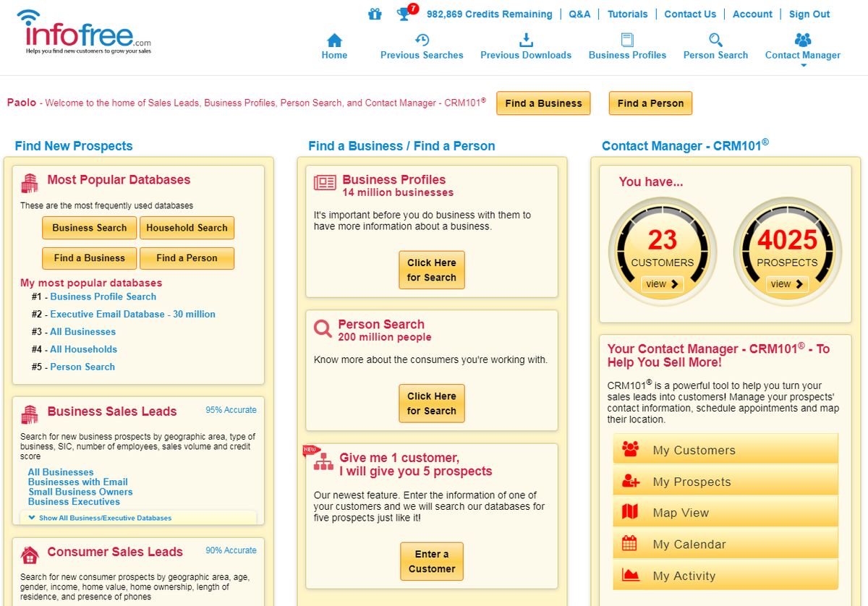This screenshot has width=868, height=606.
Task: Click the Most Popular Databases building icon
Action: [30, 183]
